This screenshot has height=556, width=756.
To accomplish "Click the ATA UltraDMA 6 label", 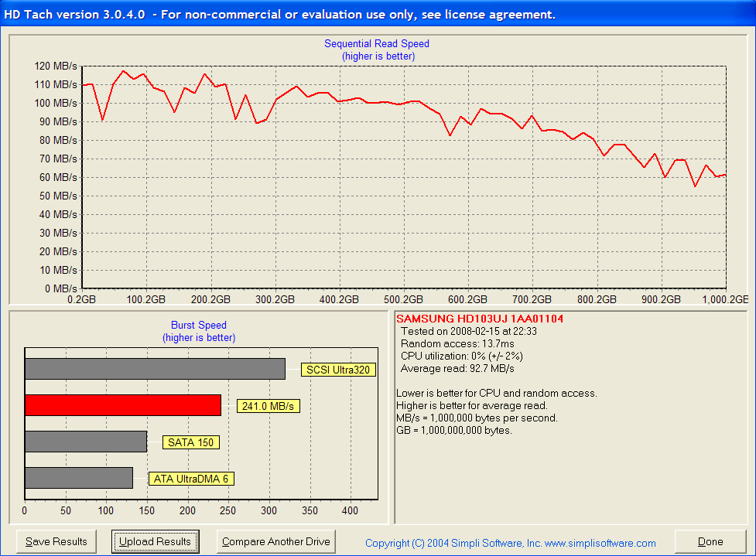I will 191,479.
